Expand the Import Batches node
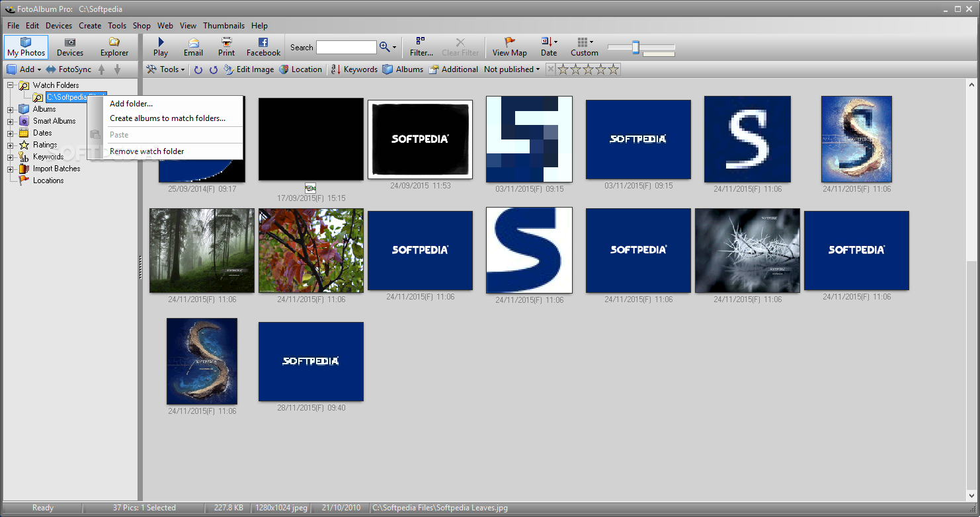Image resolution: width=980 pixels, height=517 pixels. [x=11, y=169]
